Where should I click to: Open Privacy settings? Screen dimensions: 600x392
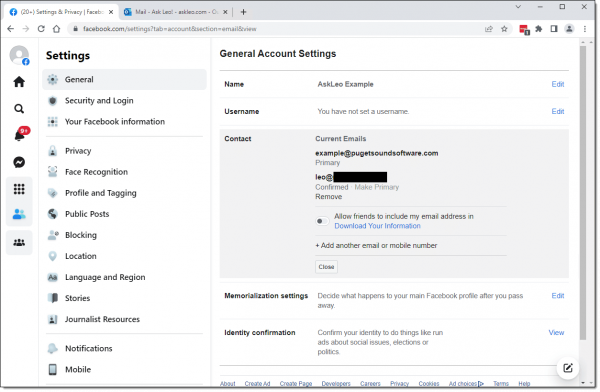pos(124,150)
